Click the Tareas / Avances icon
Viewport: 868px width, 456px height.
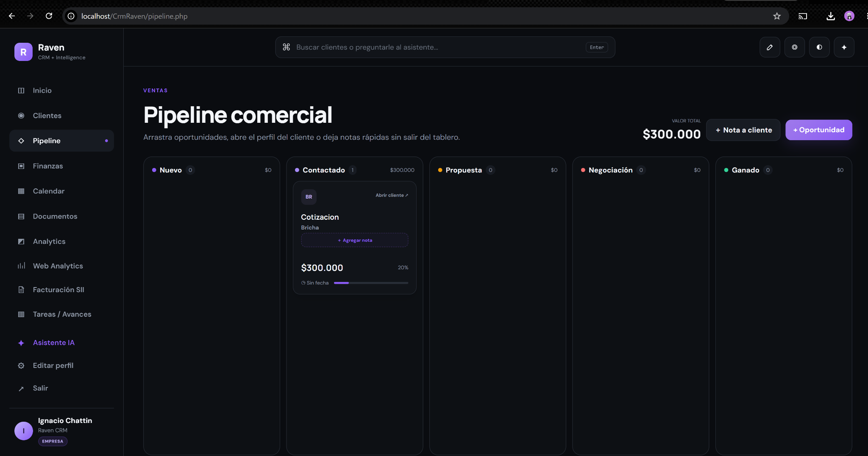pyautogui.click(x=21, y=314)
